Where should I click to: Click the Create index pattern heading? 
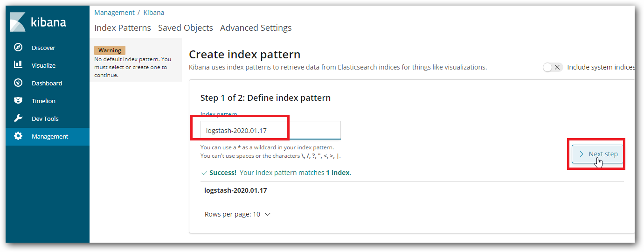click(244, 54)
